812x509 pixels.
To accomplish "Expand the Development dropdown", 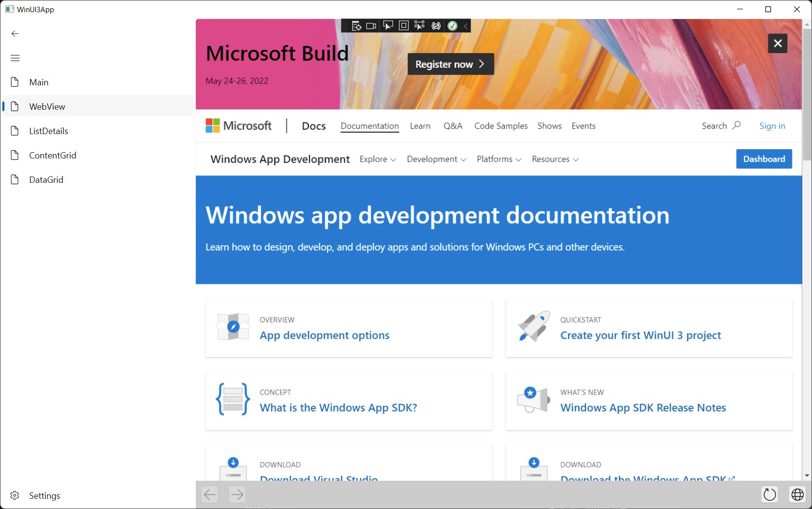I will (x=436, y=159).
